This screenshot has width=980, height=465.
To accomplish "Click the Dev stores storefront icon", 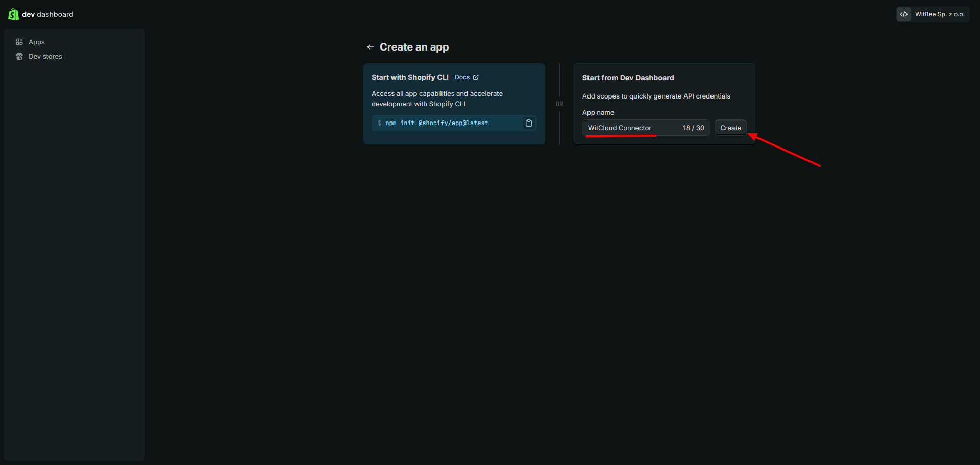I will tap(19, 56).
